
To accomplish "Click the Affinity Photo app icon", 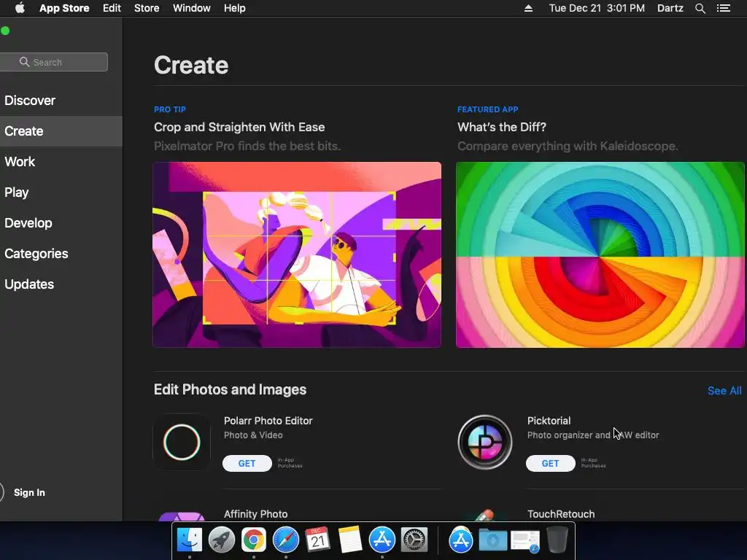I will [x=182, y=516].
